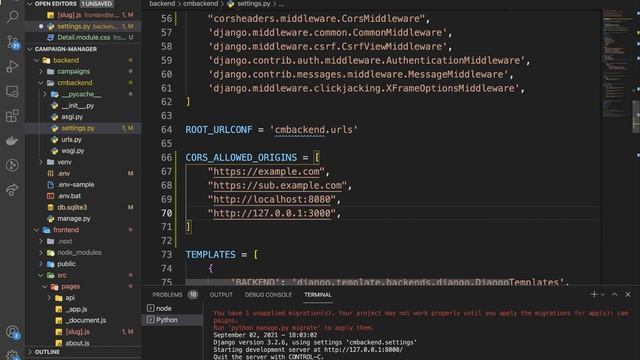Select settings.py in open editors list
Image resolution: width=640 pixels, height=360 pixels.
click(83, 26)
